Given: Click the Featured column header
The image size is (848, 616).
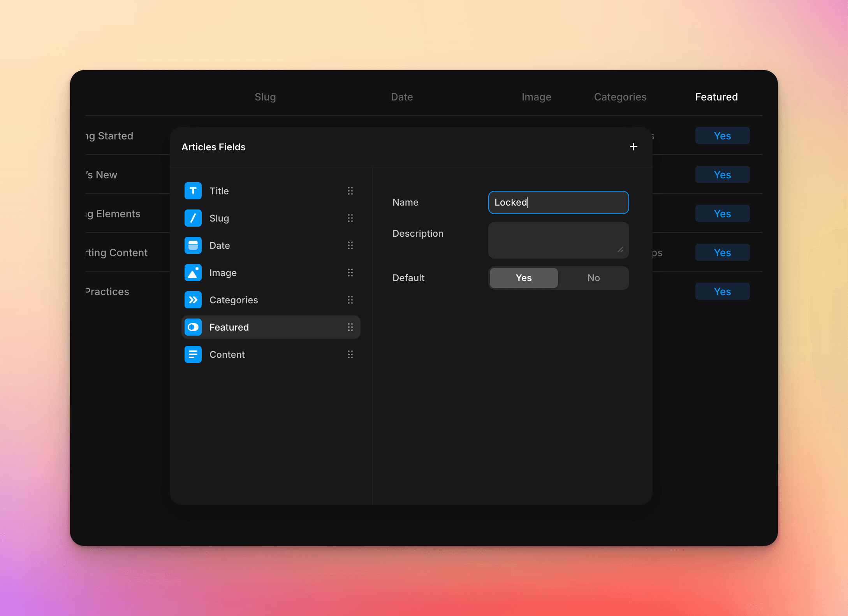Looking at the screenshot, I should (716, 97).
